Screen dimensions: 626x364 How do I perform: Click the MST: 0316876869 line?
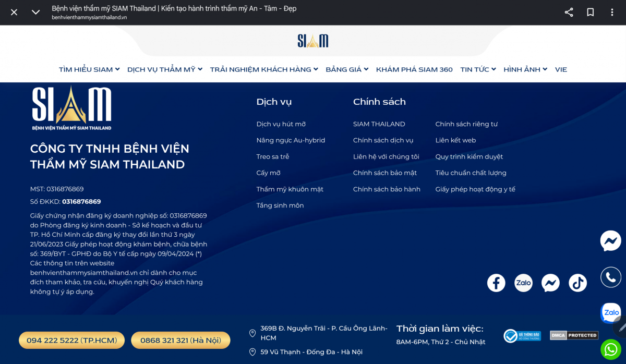point(57,189)
